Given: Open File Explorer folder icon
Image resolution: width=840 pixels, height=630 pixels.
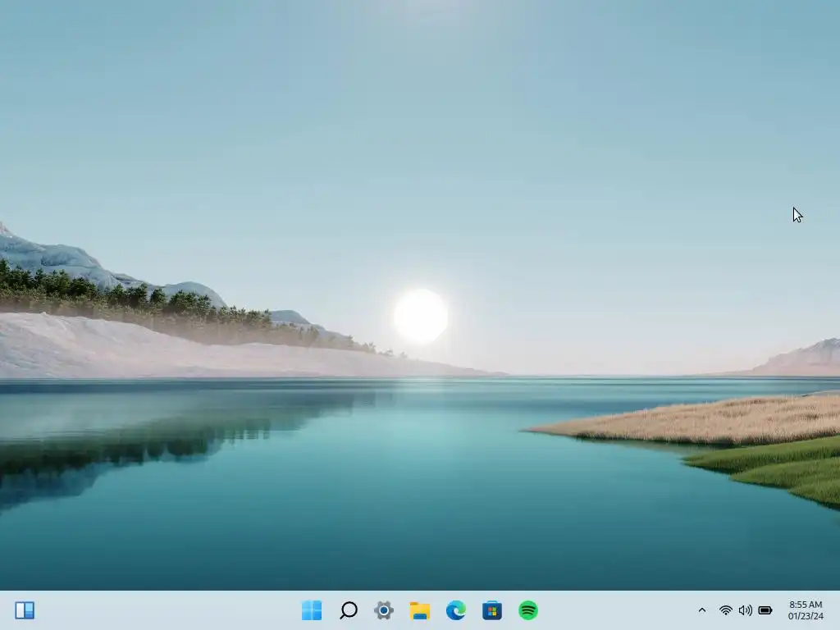Looking at the screenshot, I should pyautogui.click(x=420, y=610).
